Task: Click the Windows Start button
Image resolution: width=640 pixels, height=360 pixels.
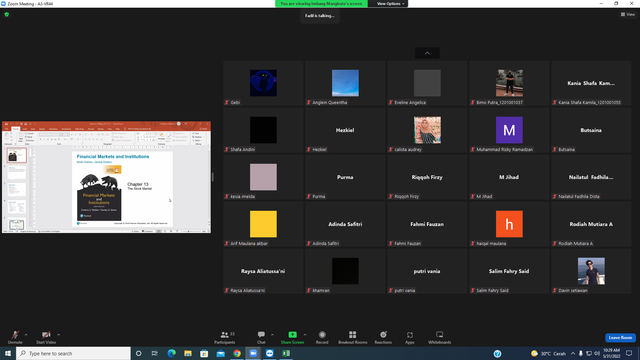Action: click(x=8, y=353)
